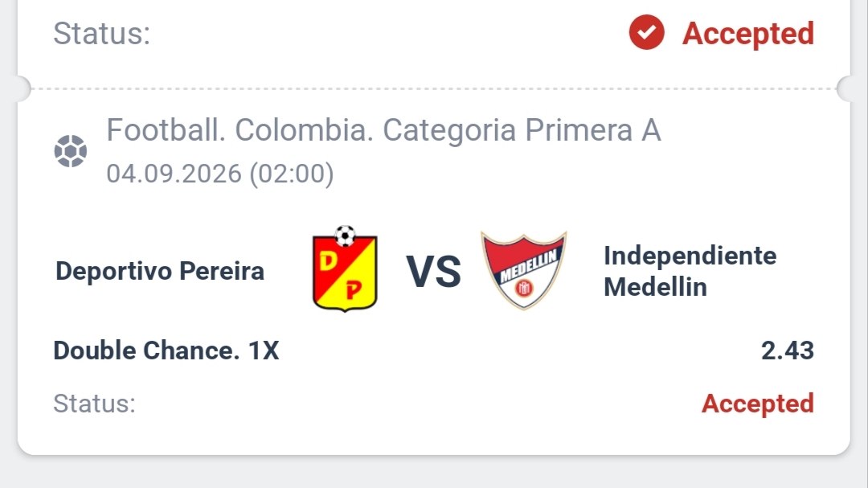This screenshot has height=488, width=868.
Task: Click the Double Chance. 1X market label
Action: pos(166,351)
